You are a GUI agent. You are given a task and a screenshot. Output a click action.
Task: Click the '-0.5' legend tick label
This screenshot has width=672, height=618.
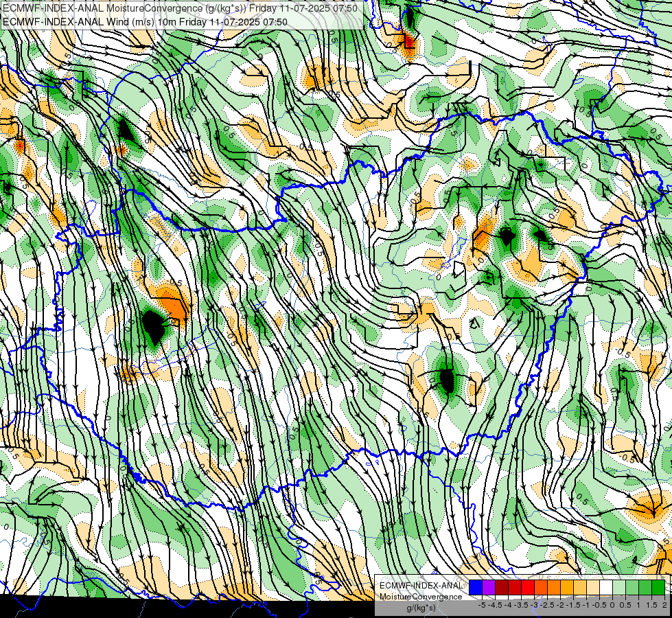[x=599, y=605]
